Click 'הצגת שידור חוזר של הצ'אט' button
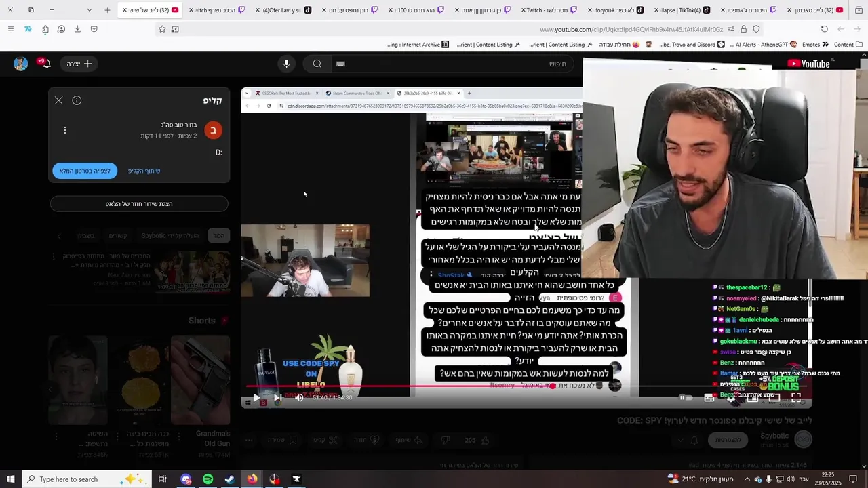 click(x=139, y=203)
